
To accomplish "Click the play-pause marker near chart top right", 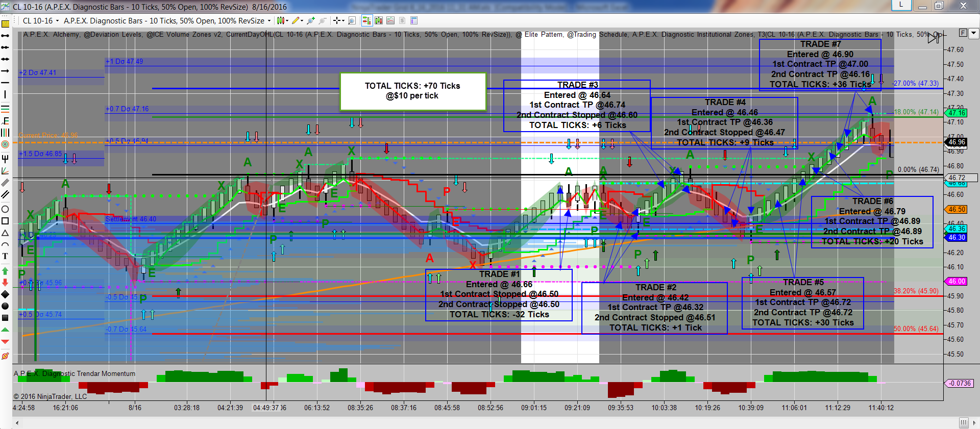I will (x=934, y=38).
